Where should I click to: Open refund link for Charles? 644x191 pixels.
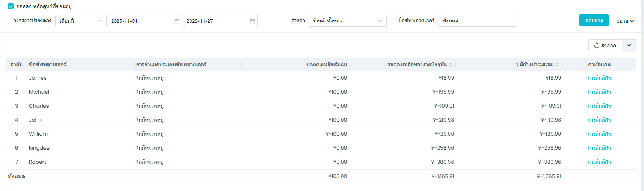click(x=599, y=106)
